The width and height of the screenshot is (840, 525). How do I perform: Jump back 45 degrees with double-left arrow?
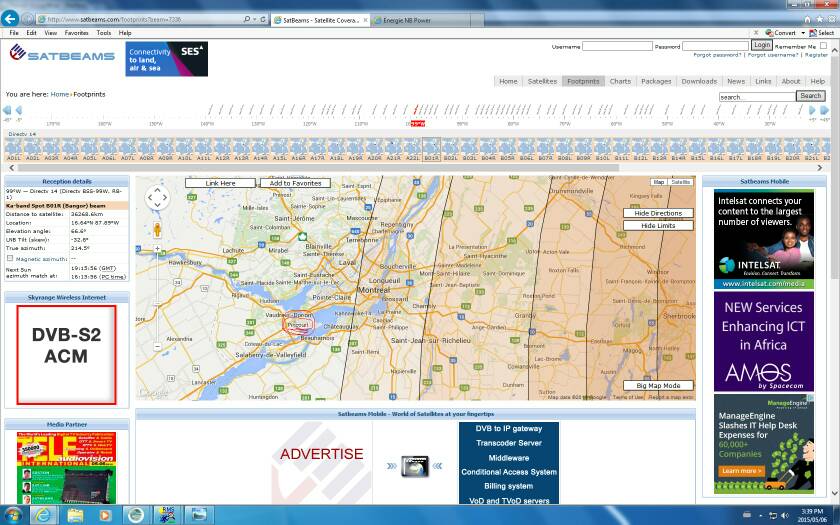(x=6, y=110)
